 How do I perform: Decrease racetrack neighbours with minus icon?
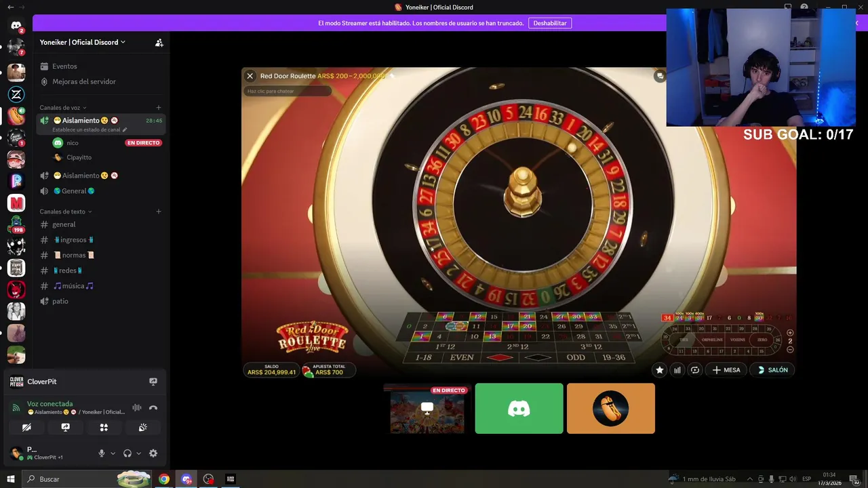tap(790, 350)
